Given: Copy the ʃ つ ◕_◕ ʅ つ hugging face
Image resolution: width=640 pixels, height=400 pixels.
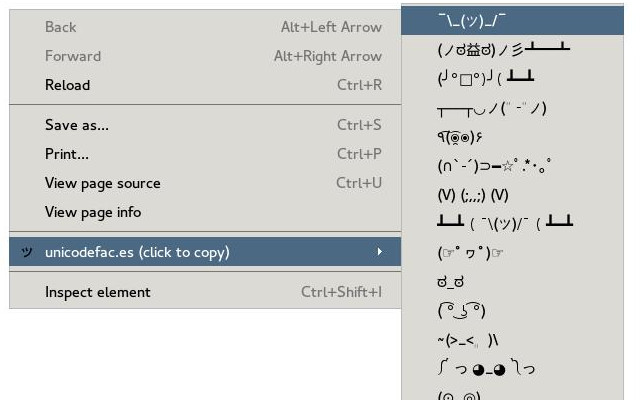Looking at the screenshot, I should (x=512, y=369).
